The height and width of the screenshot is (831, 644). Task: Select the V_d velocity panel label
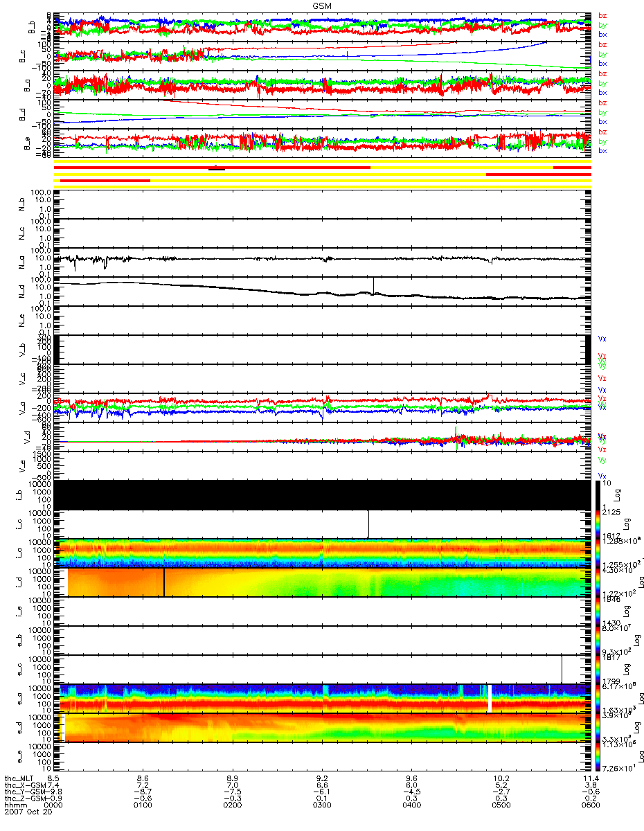(27, 437)
